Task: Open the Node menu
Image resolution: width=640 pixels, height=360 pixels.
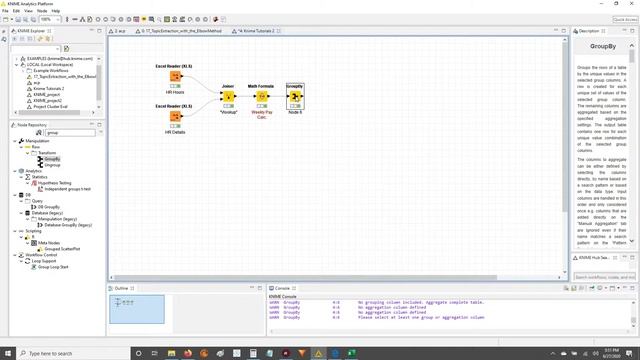Action: click(x=42, y=11)
